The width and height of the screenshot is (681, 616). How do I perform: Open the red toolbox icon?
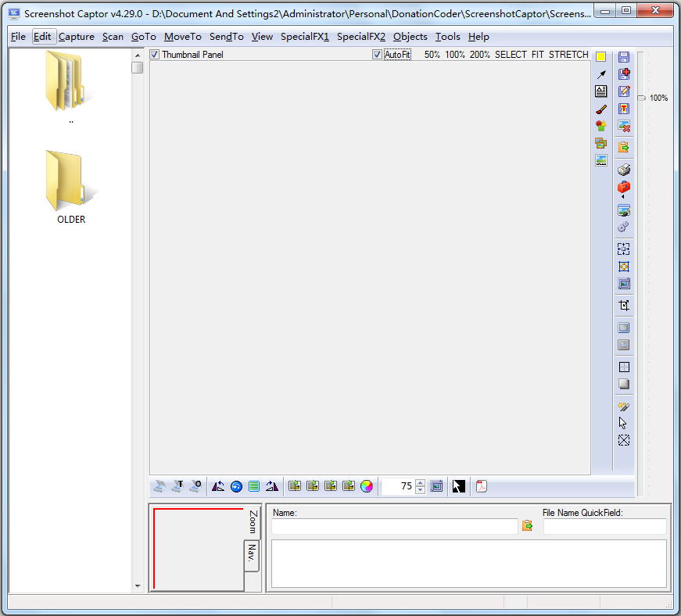tap(624, 187)
